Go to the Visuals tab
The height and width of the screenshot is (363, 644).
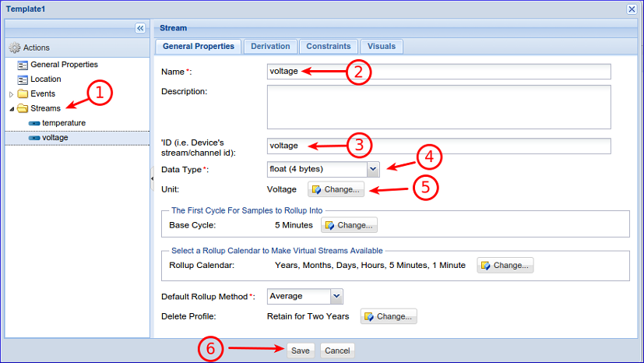(x=381, y=47)
